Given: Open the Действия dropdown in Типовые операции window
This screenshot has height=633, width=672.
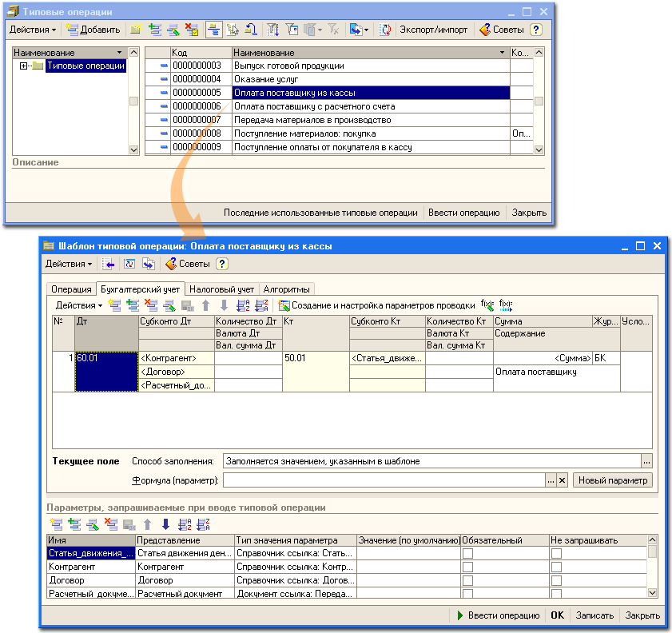Looking at the screenshot, I should 32,30.
